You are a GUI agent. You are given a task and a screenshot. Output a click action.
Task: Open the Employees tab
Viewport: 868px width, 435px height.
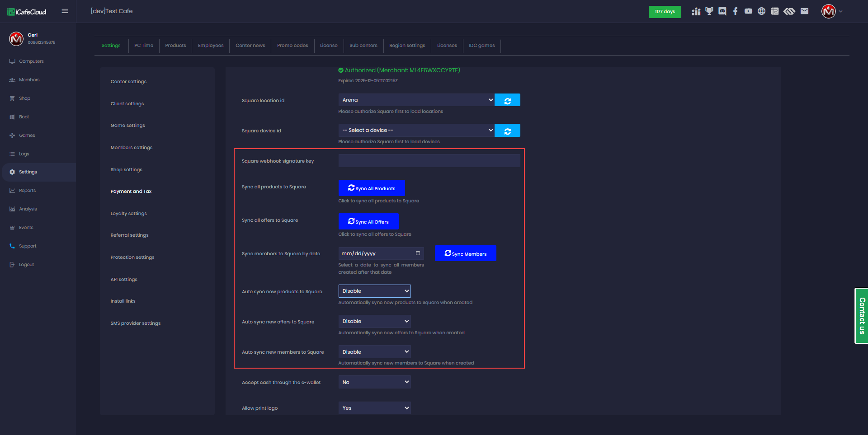[x=211, y=46]
